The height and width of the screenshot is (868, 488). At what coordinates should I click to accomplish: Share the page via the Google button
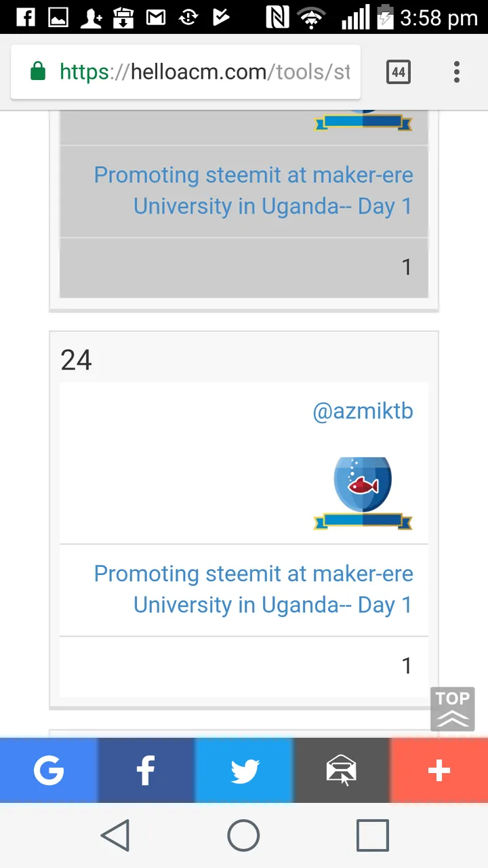[x=49, y=771]
